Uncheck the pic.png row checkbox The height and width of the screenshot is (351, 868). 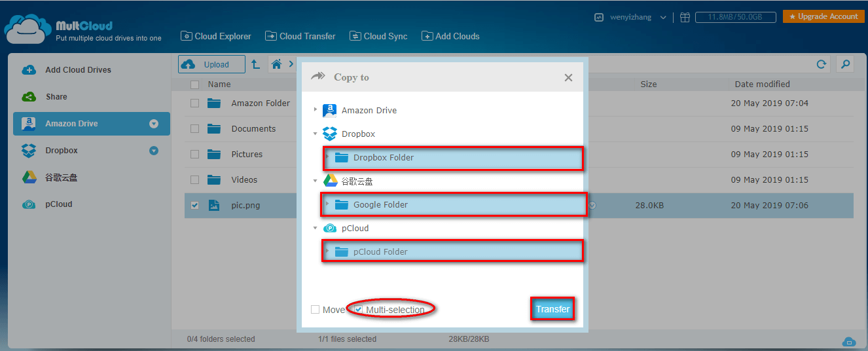pyautogui.click(x=194, y=205)
